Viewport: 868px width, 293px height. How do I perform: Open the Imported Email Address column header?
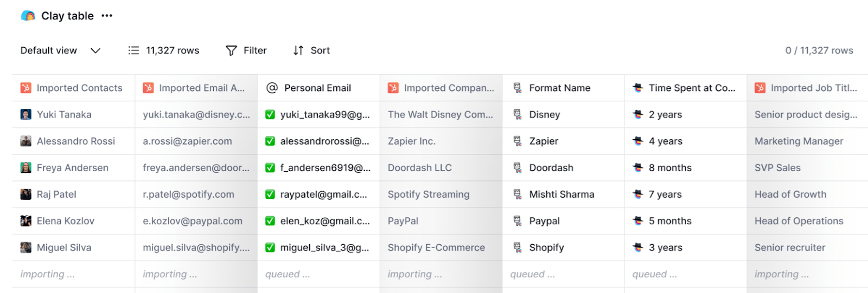(196, 88)
